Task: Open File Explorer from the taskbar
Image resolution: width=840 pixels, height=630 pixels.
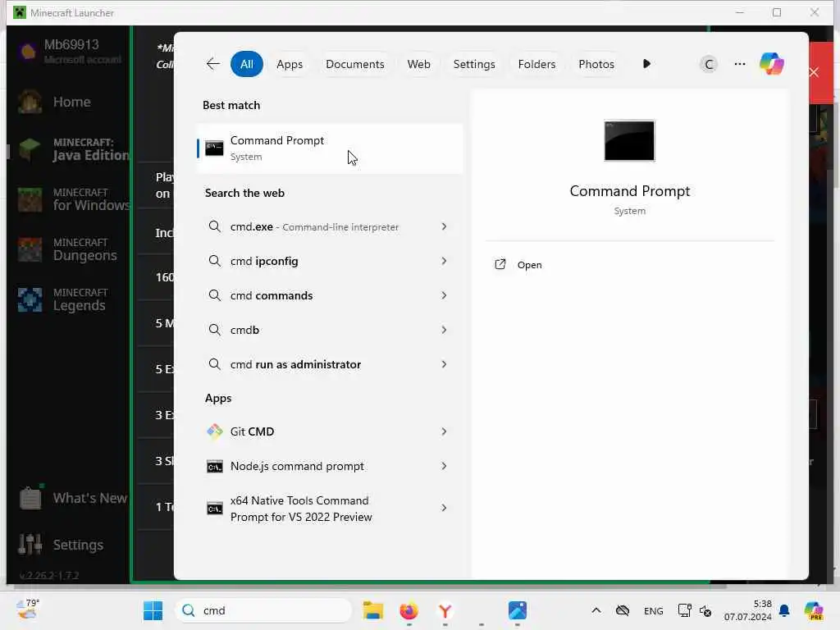Action: click(373, 610)
